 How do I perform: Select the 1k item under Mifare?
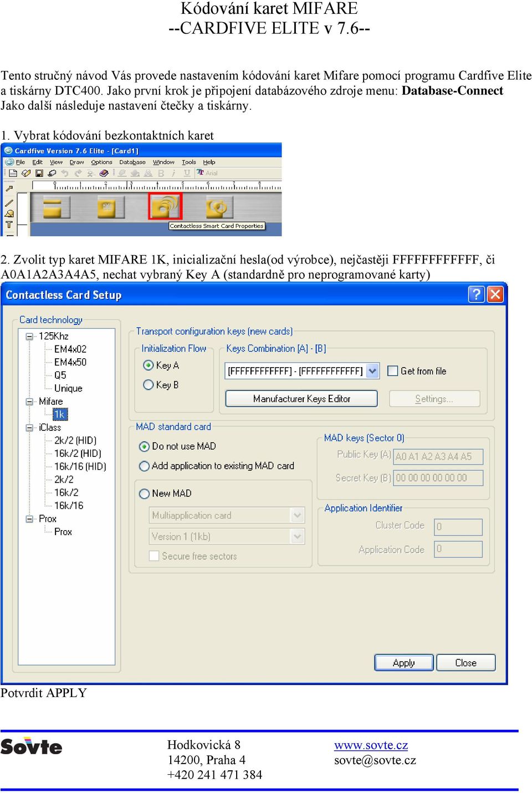point(60,414)
